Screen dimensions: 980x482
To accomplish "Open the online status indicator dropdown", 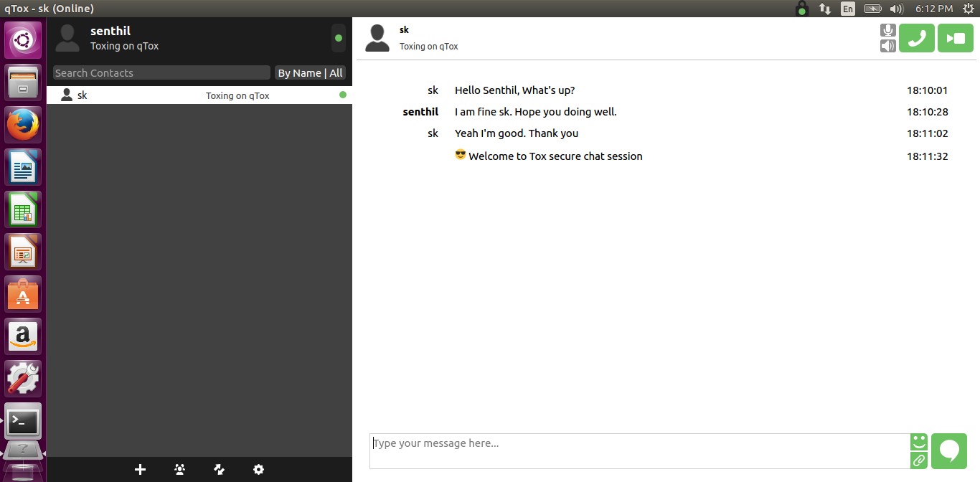I will click(x=339, y=38).
